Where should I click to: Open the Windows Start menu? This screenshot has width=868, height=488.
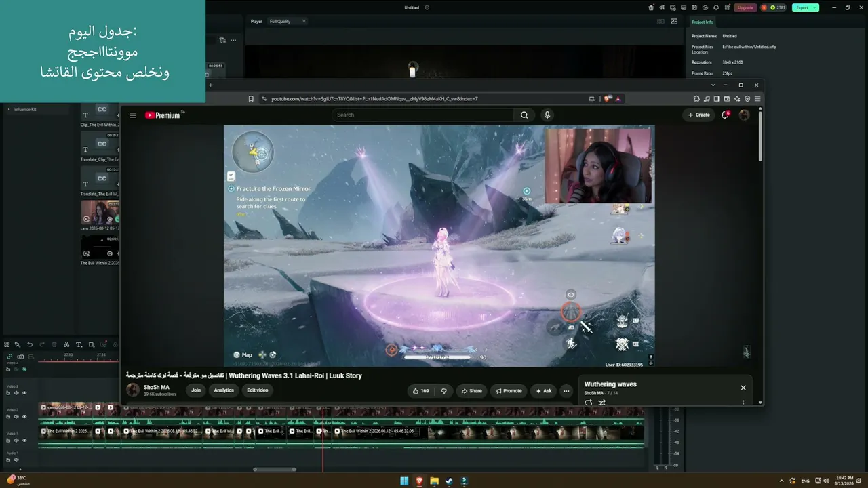404,481
